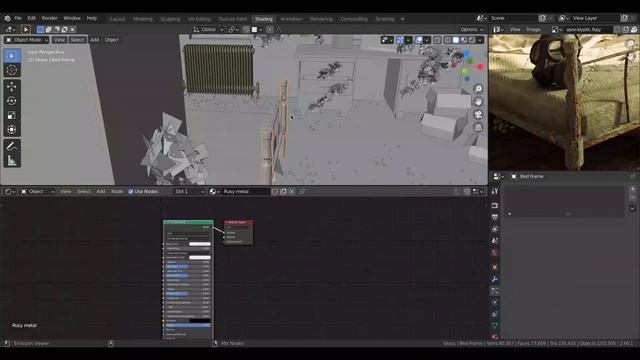Switch to wireframe viewport shading
This screenshot has height=360, width=640.
coord(448,40)
